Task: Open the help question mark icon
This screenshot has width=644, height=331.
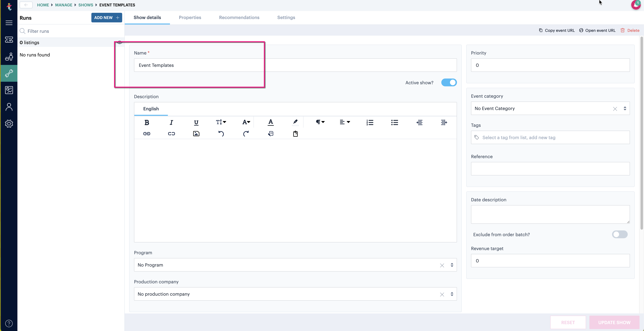Action: pos(9,323)
